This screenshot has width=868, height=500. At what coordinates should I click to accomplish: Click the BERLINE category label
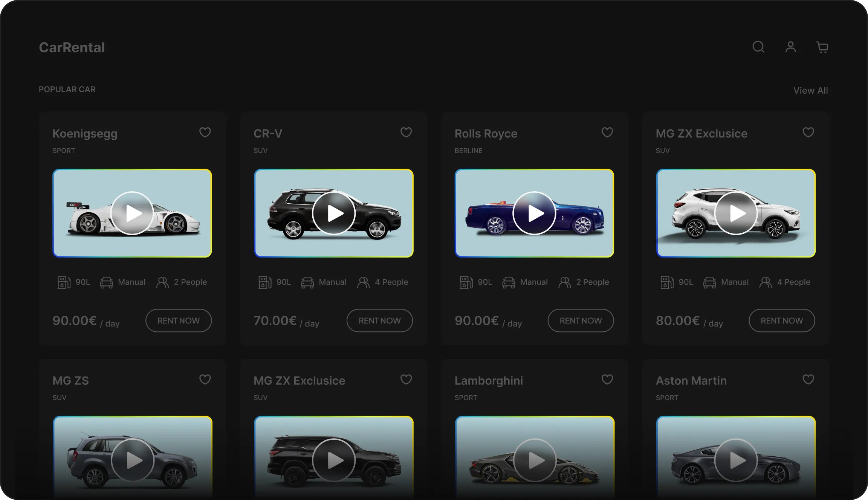tap(468, 151)
